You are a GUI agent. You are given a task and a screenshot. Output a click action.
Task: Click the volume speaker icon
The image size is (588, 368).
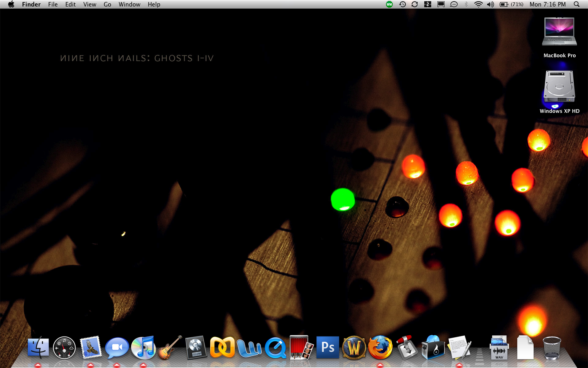(490, 4)
